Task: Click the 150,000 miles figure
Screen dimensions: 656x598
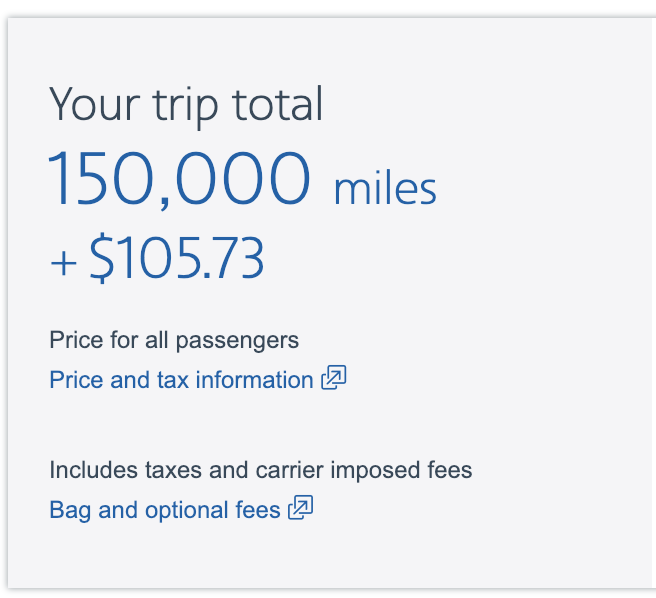Action: (x=242, y=179)
